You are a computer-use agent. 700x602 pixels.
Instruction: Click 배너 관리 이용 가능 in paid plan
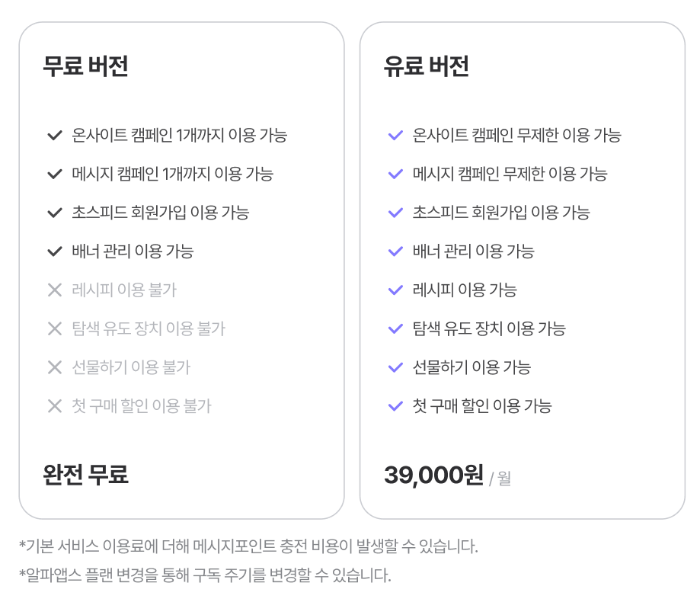click(473, 251)
